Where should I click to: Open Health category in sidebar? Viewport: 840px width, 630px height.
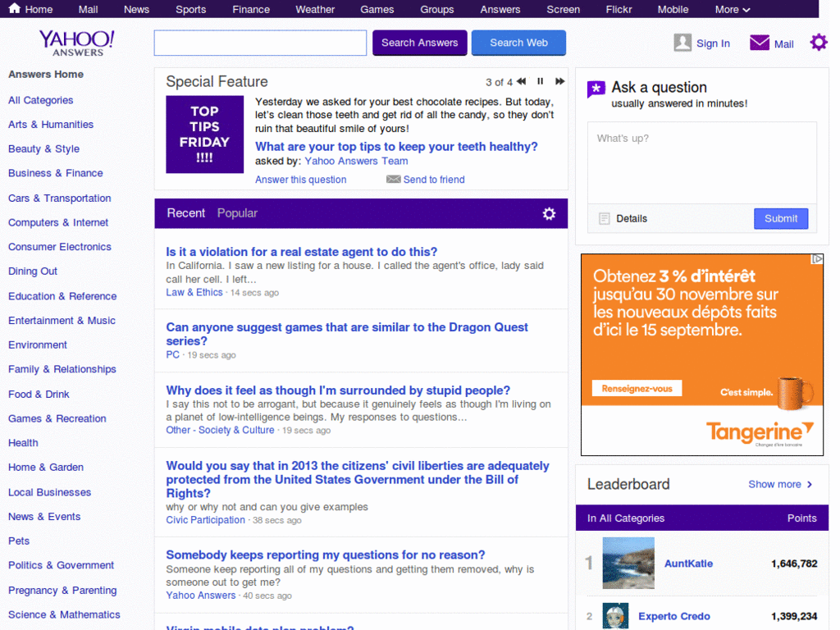coord(23,443)
